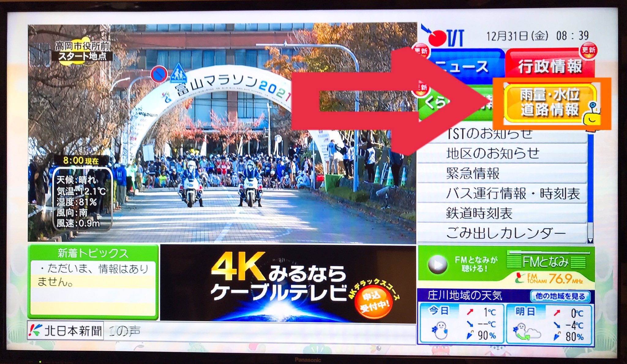This screenshot has width=627, height=364.
Task: Click the 北日本新聞 logo icon
Action: tap(35, 330)
